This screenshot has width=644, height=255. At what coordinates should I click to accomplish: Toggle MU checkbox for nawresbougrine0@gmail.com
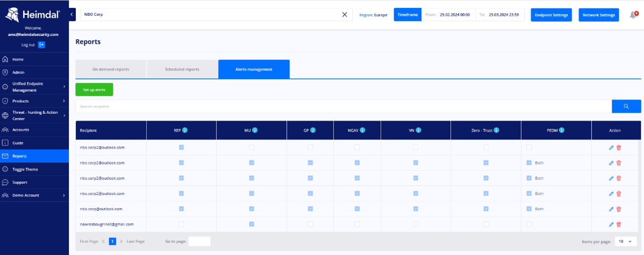(251, 224)
